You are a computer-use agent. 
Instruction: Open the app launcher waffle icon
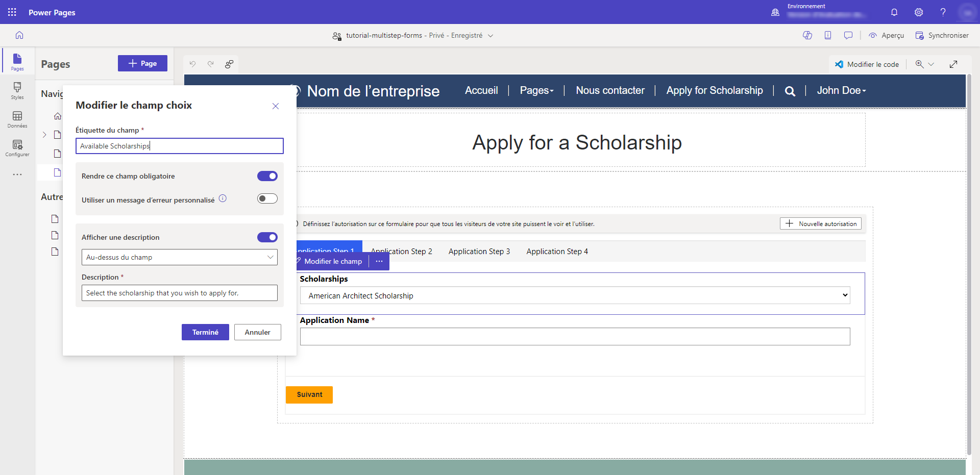click(12, 12)
